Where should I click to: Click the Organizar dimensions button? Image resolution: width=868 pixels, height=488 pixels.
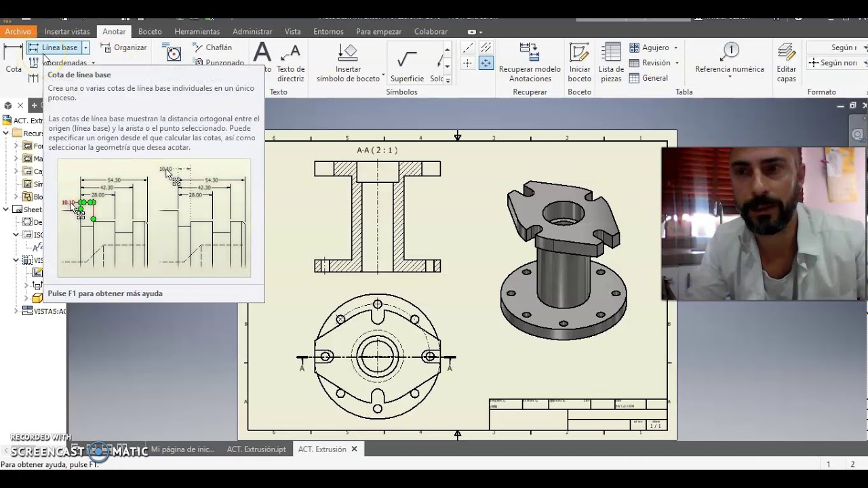[x=123, y=47]
